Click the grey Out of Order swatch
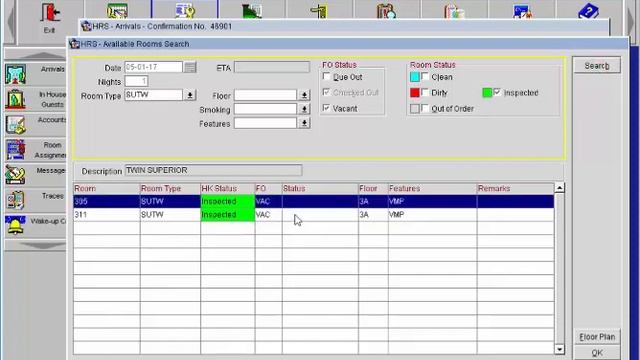 (x=415, y=109)
